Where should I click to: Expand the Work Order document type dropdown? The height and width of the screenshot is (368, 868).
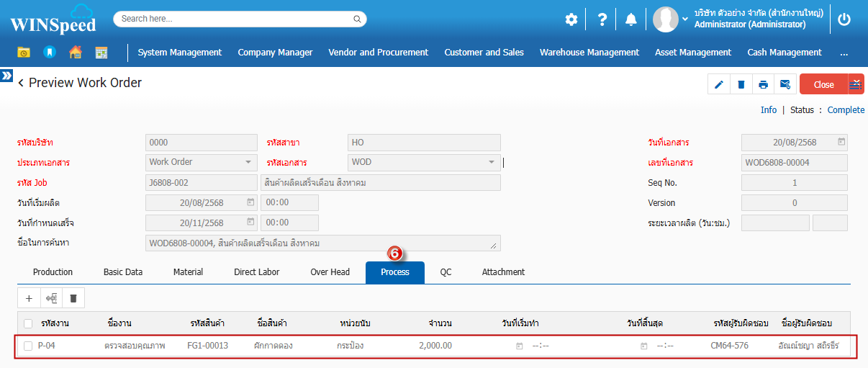pyautogui.click(x=249, y=162)
